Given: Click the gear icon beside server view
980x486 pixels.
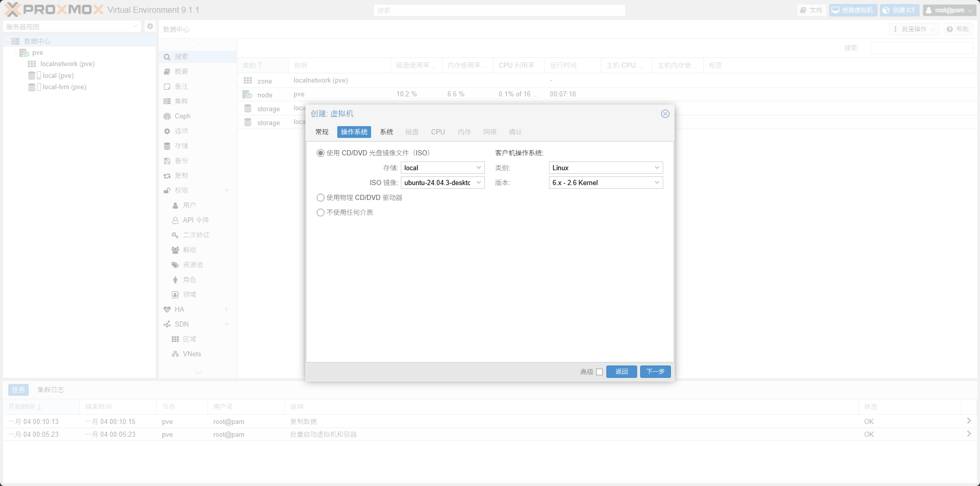Looking at the screenshot, I should (150, 26).
